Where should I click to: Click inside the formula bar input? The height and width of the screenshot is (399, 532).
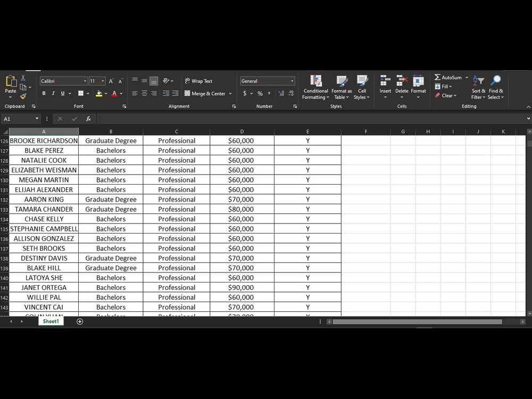tap(311, 119)
